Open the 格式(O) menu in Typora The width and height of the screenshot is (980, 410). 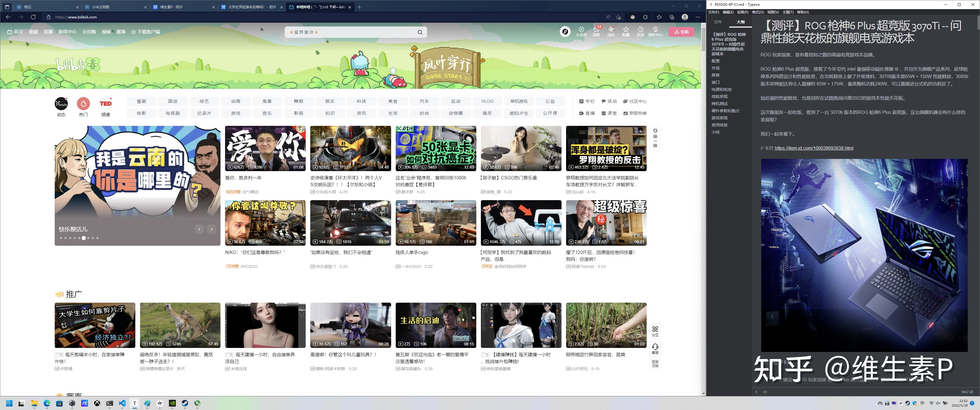pyautogui.click(x=758, y=12)
